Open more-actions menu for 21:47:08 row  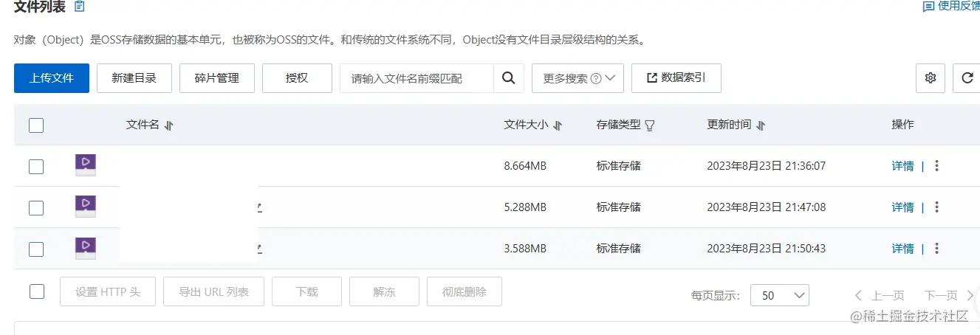click(x=936, y=207)
